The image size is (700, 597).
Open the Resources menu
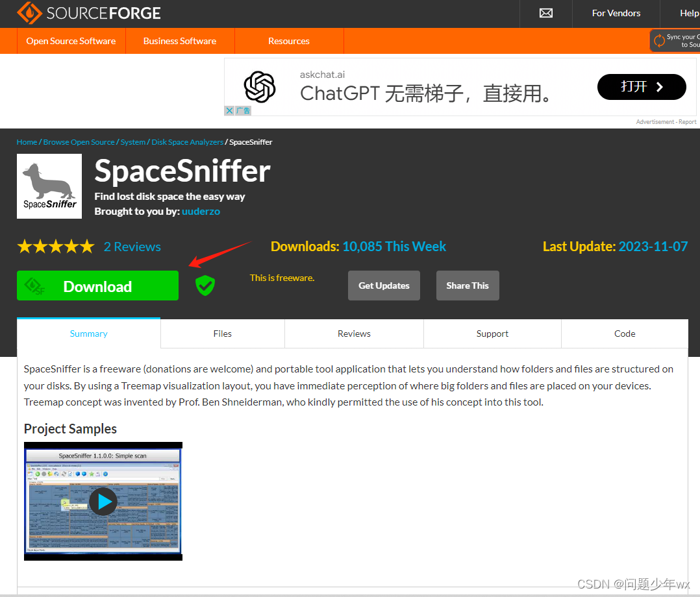[289, 41]
